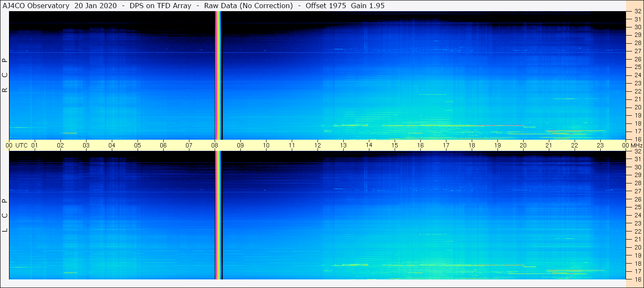Screen dimensions: 644x288
Task: Click the 22 MHz tick of RCP panel
Action: click(x=637, y=91)
